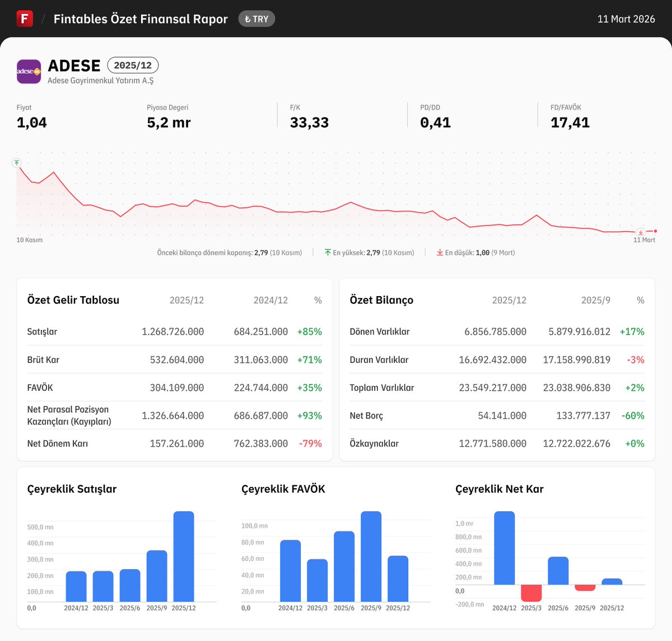Click the red endpoint dot of price line
The width and height of the screenshot is (672, 641).
pos(655,231)
